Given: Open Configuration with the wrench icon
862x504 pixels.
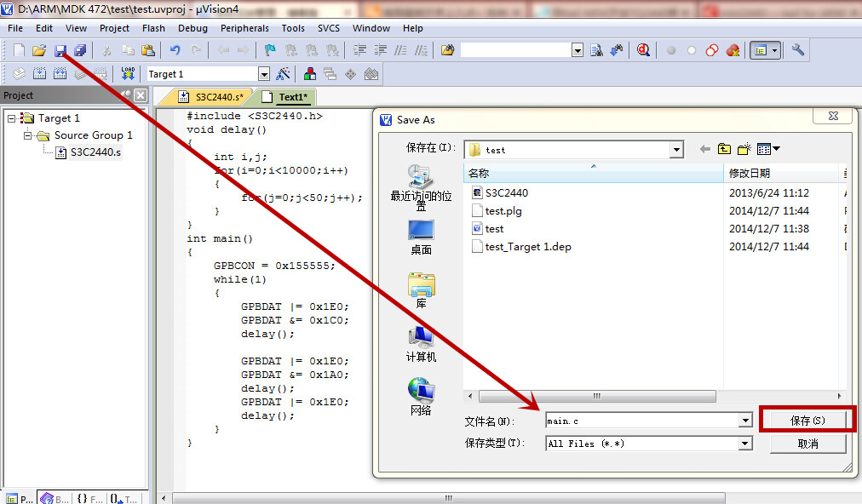Looking at the screenshot, I should click(x=797, y=50).
